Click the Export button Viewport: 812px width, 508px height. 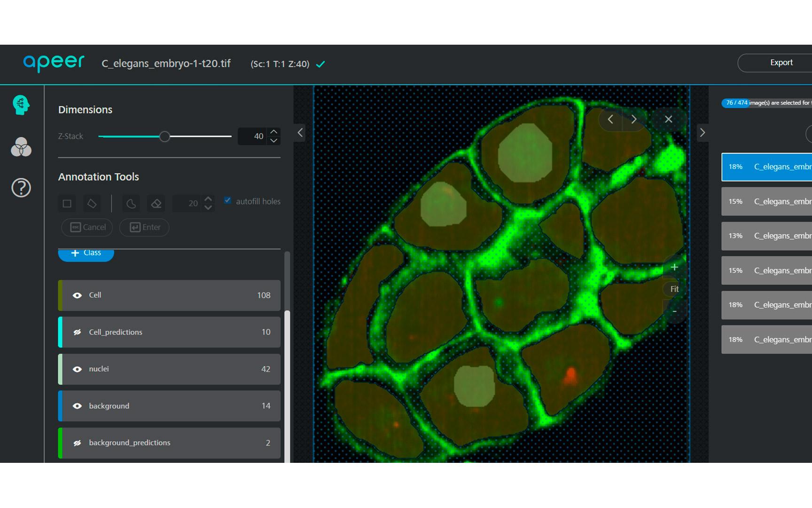(x=775, y=63)
